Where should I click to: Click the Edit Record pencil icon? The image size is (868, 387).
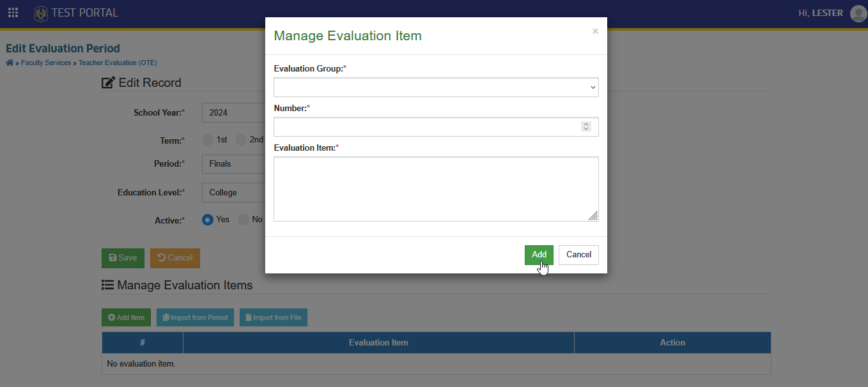[109, 82]
